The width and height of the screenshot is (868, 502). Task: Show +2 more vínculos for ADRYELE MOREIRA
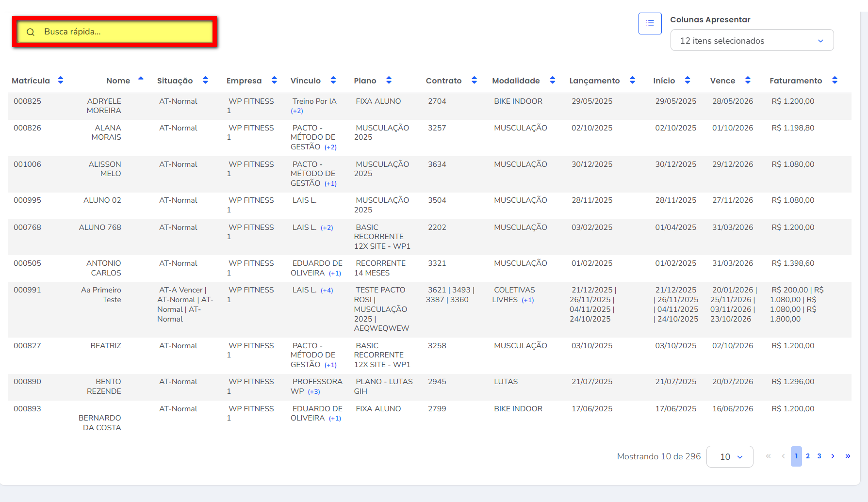(297, 111)
